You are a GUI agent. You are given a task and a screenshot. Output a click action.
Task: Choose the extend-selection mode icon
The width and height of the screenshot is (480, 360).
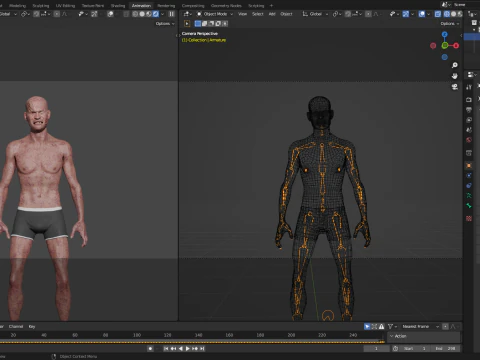click(205, 24)
